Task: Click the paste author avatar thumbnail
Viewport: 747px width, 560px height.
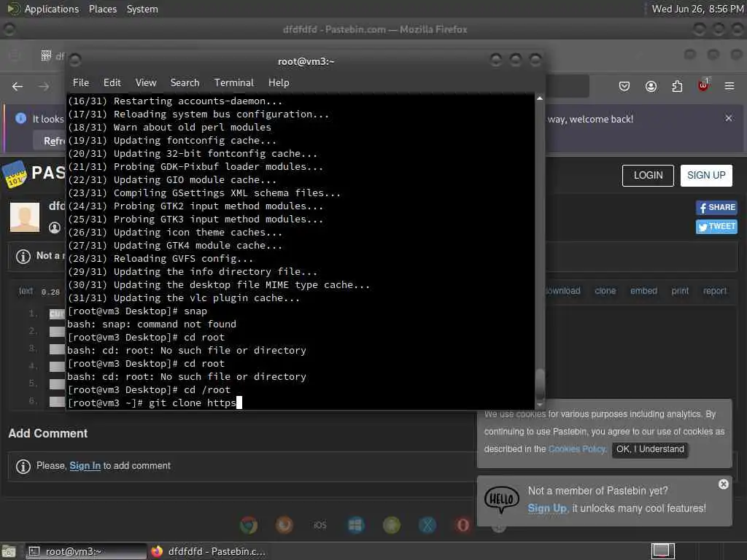Action: (x=25, y=217)
